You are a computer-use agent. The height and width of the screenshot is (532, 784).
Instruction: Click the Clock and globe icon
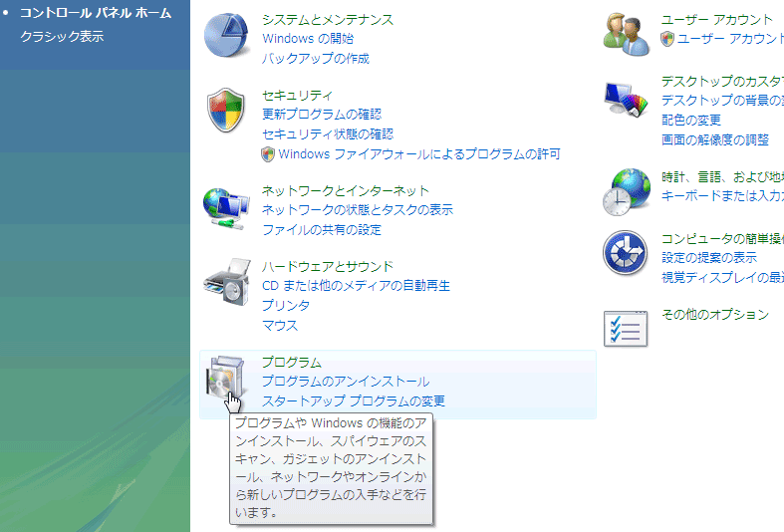point(627,191)
